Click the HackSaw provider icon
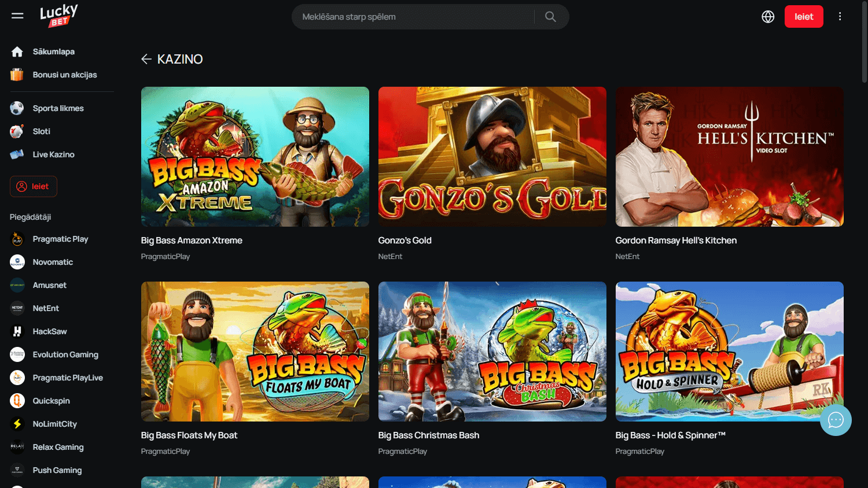 pyautogui.click(x=17, y=331)
